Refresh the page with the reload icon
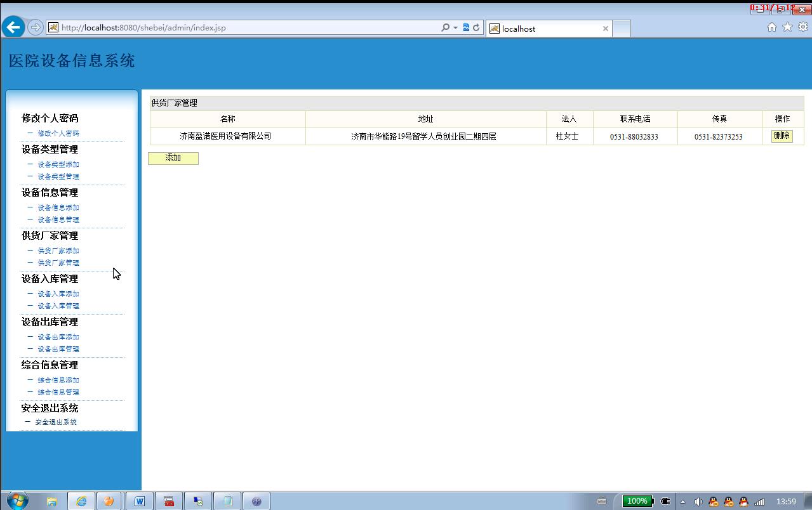Screen dimensions: 812x510 coord(476,27)
